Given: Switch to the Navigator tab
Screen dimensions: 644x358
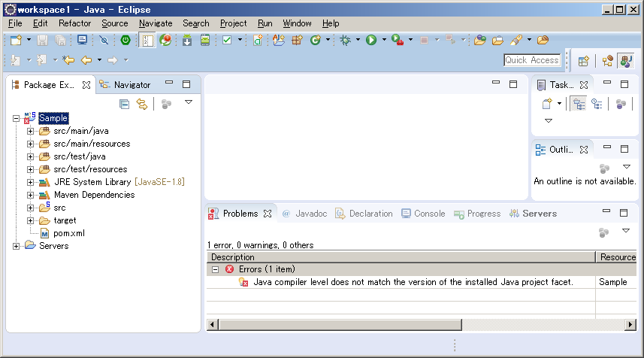Looking at the screenshot, I should tap(125, 85).
